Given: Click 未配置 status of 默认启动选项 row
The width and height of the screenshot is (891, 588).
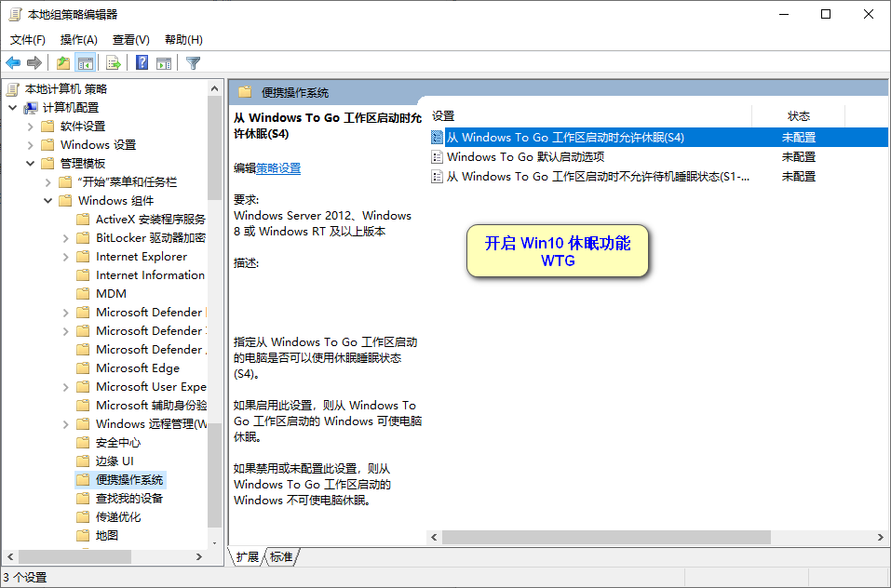Looking at the screenshot, I should [799, 156].
